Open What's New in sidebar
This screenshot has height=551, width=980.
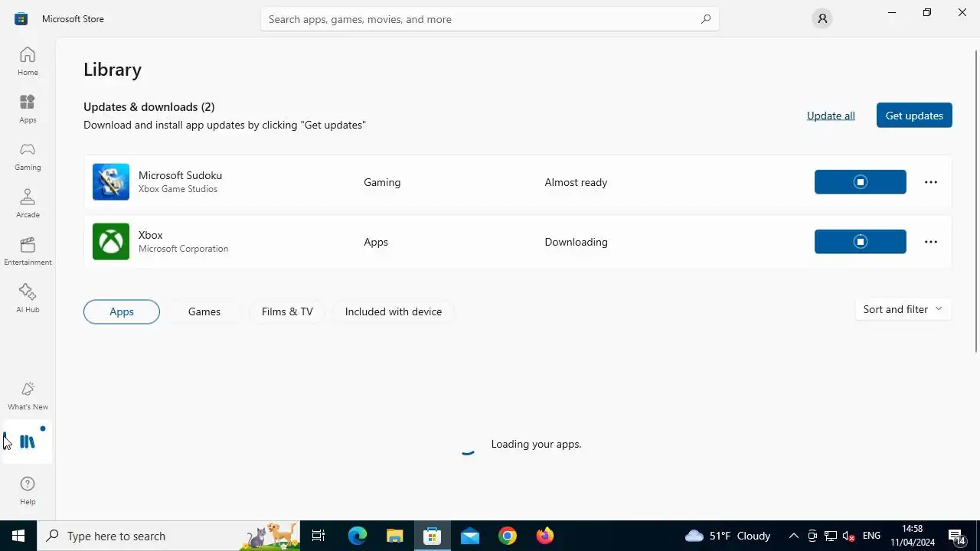[28, 396]
